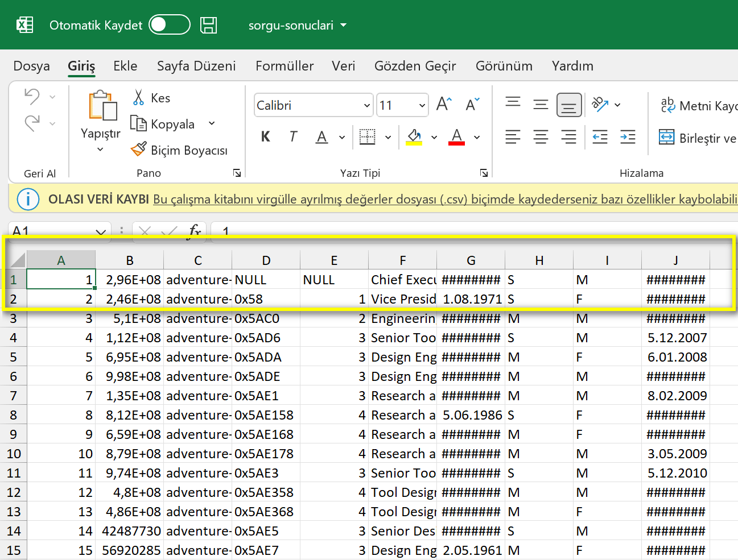Image resolution: width=738 pixels, height=560 pixels.
Task: Click the borders icon
Action: pyautogui.click(x=368, y=136)
